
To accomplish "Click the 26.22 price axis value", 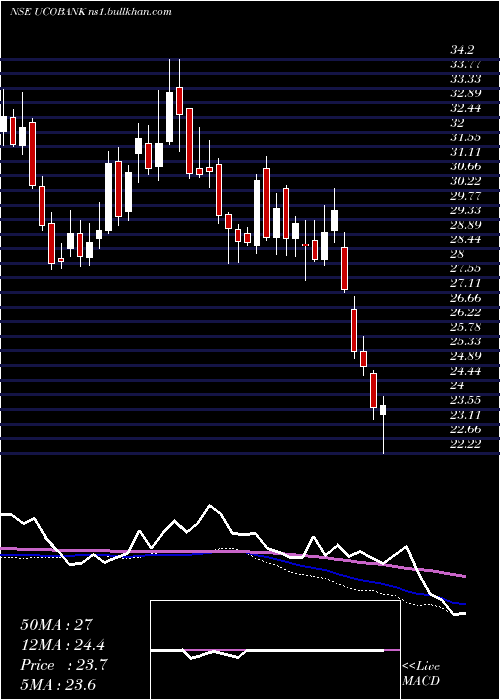I will click(465, 312).
